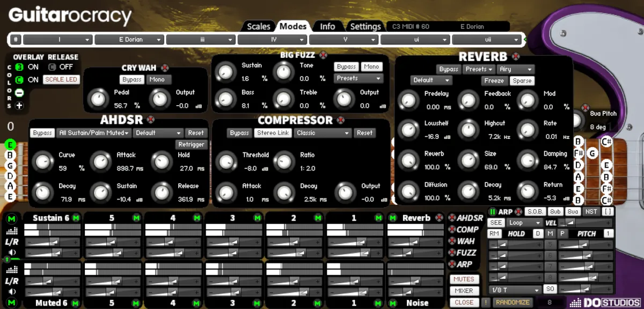644x309 pixels.
Task: Click the red X icon next to Reverb channel
Action: coord(440,218)
